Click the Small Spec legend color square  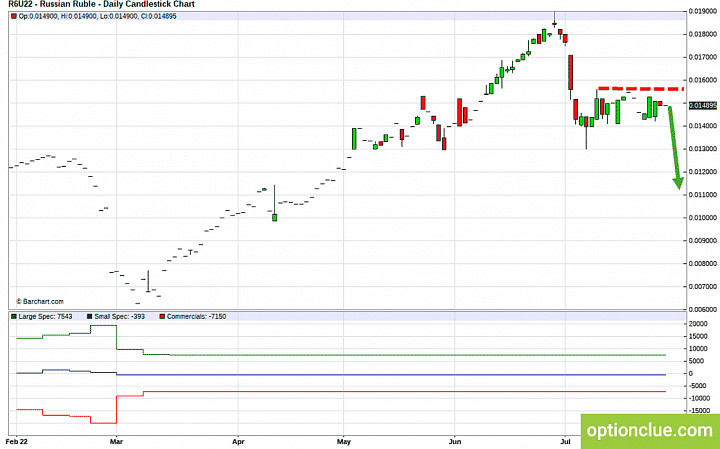coord(90,316)
